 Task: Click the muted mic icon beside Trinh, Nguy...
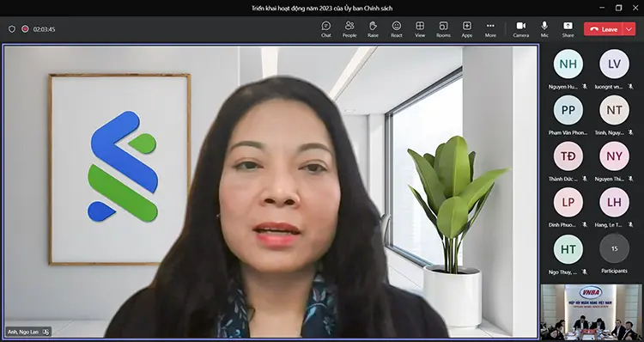pyautogui.click(x=631, y=133)
